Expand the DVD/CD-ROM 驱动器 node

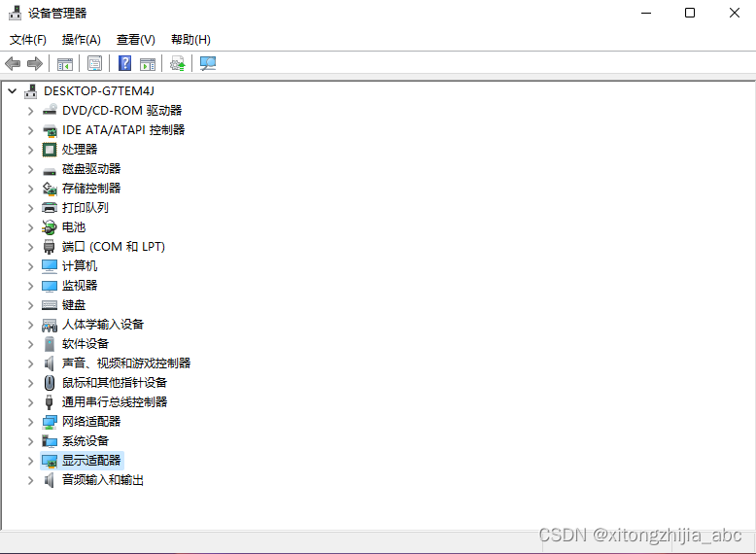(31, 111)
